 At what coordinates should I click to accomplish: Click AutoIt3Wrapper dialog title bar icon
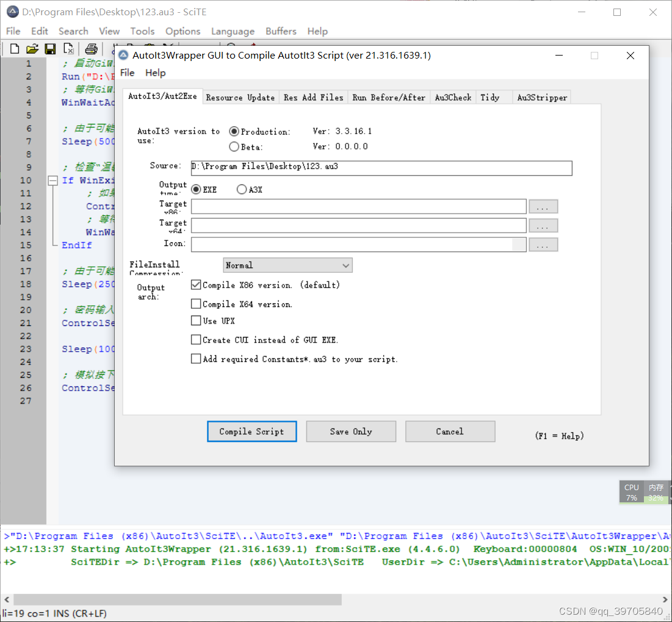[x=123, y=56]
